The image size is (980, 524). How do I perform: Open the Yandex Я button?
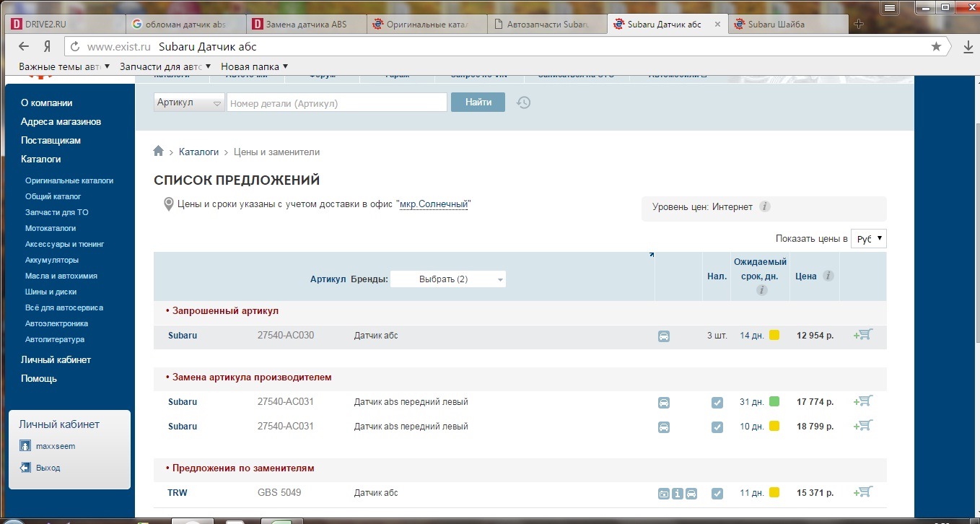click(47, 46)
